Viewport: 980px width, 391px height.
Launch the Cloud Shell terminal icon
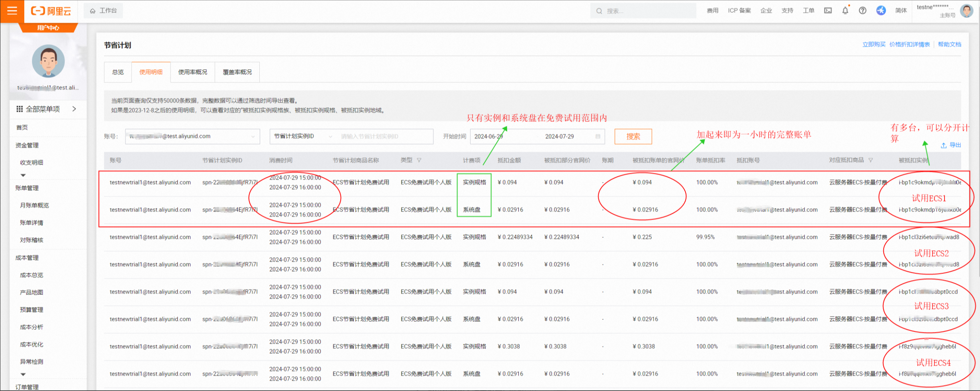pos(828,11)
